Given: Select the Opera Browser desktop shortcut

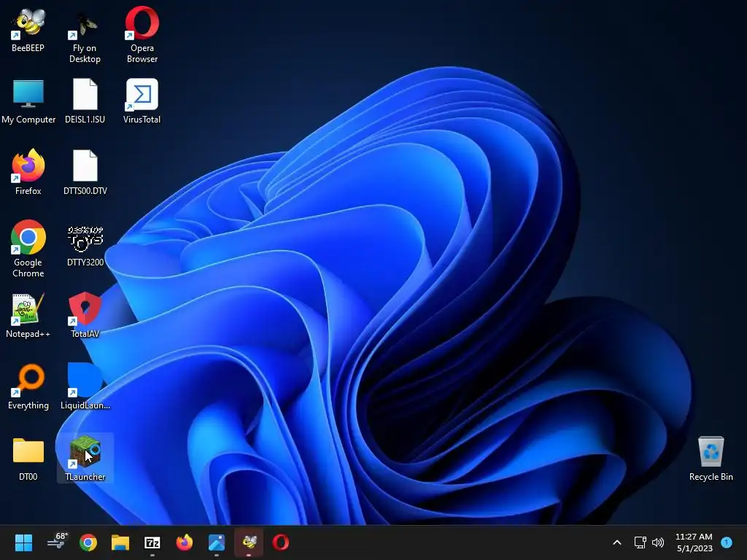Looking at the screenshot, I should click(142, 36).
